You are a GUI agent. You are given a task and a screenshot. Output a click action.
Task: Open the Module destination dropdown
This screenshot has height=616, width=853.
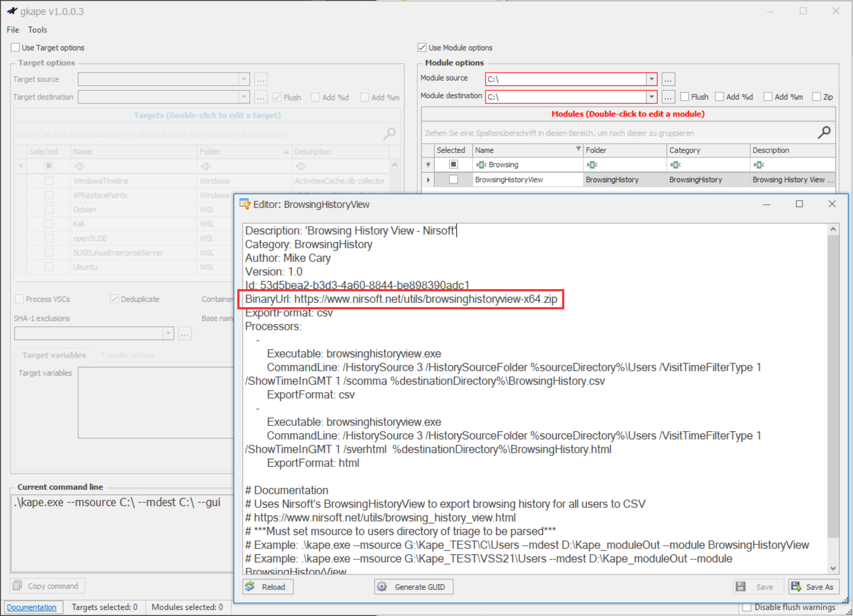[651, 97]
